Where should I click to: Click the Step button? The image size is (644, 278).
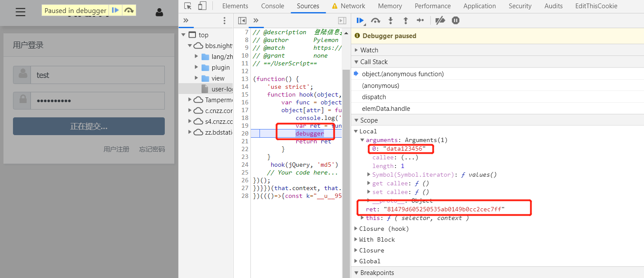click(x=420, y=20)
